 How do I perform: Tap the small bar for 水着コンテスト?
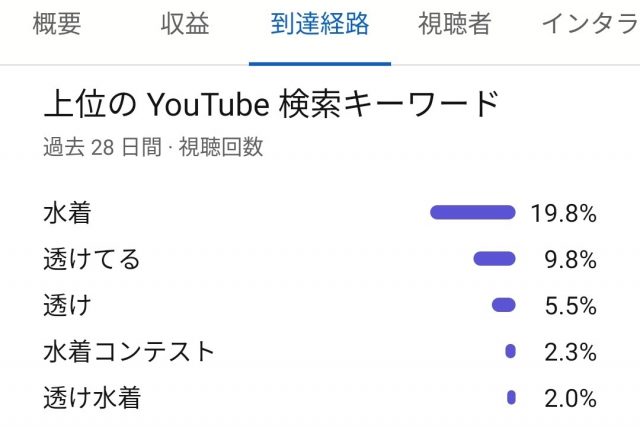coord(511,351)
